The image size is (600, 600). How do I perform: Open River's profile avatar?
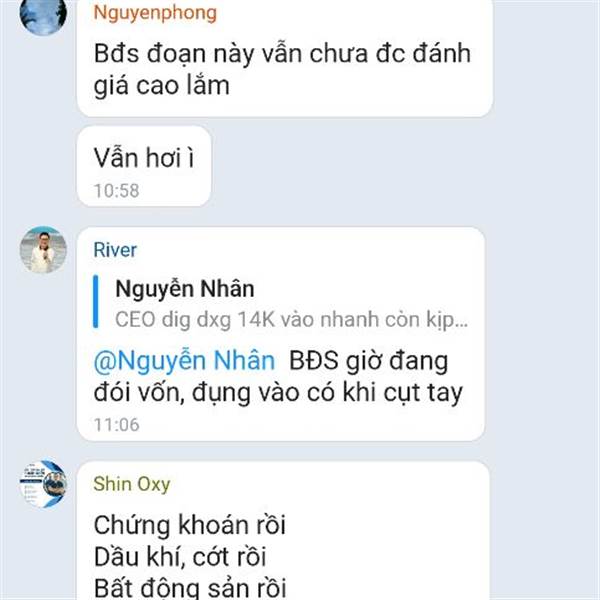click(x=43, y=249)
